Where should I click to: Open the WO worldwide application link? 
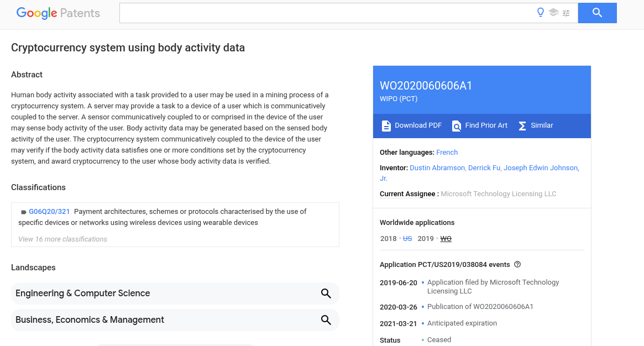(x=446, y=238)
